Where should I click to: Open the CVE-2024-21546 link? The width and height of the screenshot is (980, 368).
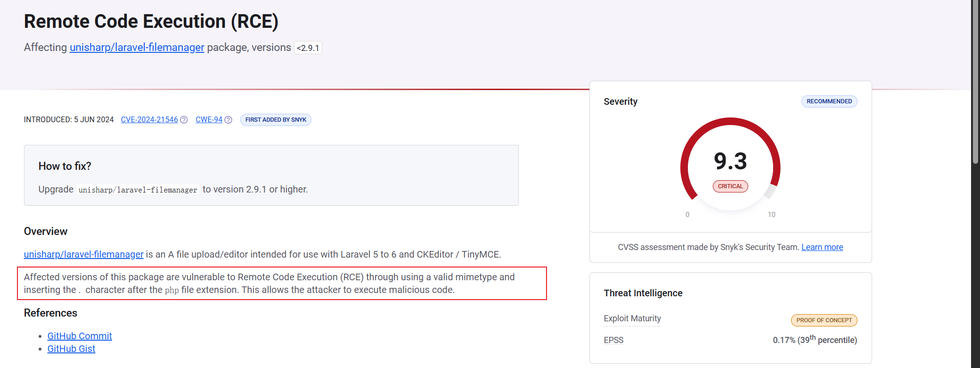(149, 120)
